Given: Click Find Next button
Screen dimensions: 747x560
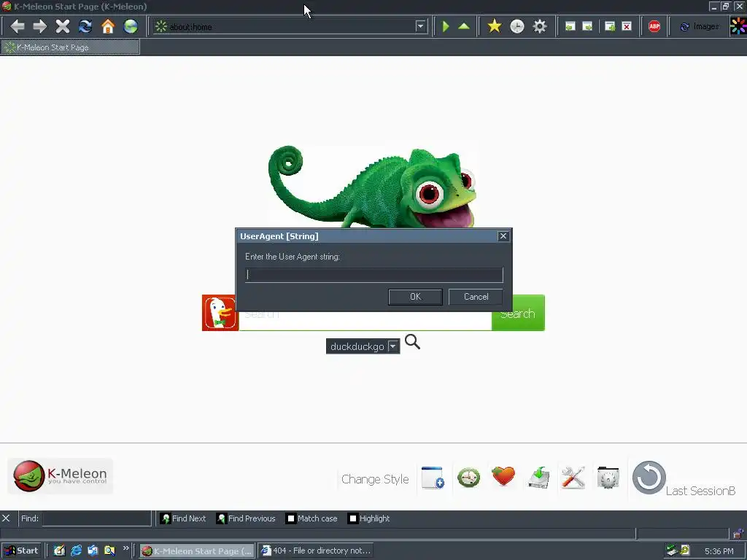Looking at the screenshot, I should point(183,518).
